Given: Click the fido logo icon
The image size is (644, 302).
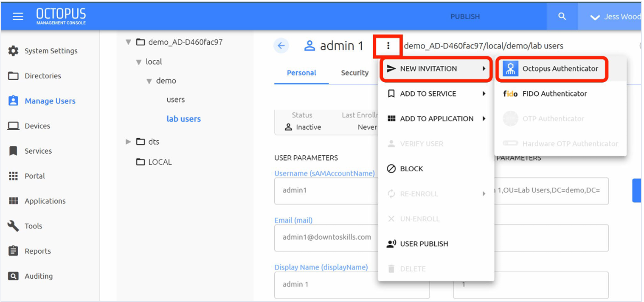Looking at the screenshot, I should click(510, 94).
